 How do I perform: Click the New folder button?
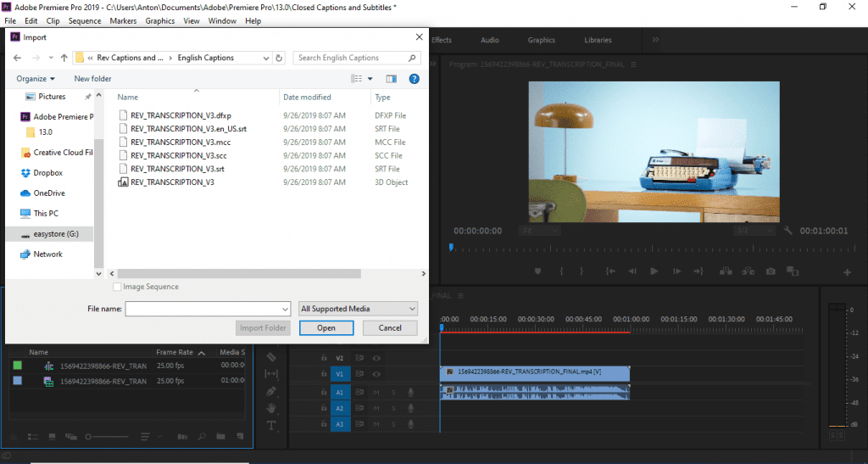point(92,79)
